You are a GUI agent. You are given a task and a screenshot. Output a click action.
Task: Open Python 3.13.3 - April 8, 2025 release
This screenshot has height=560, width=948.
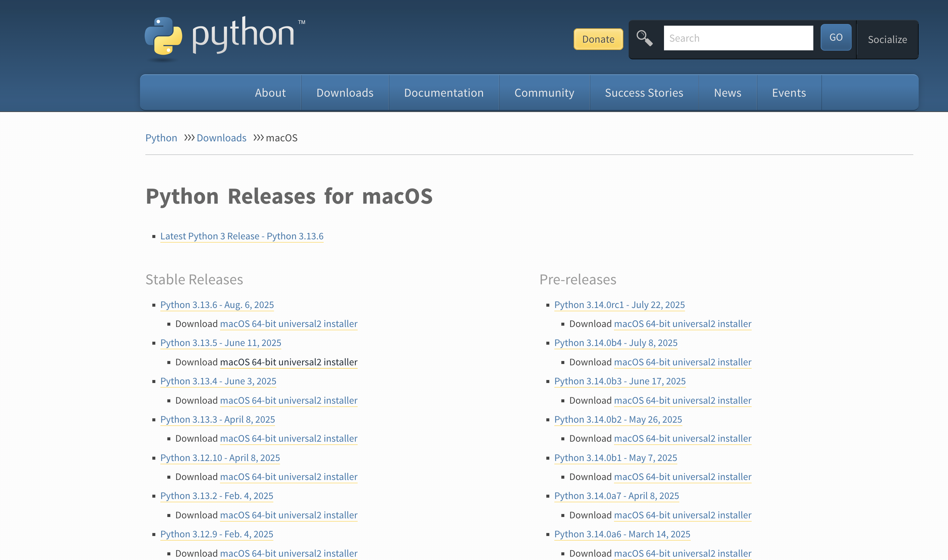[x=217, y=420]
